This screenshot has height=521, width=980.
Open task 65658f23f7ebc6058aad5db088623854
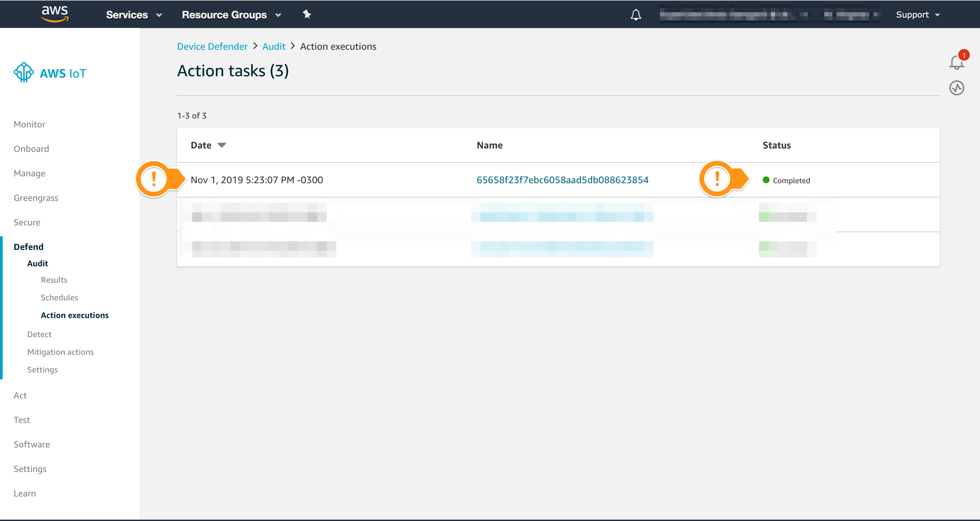563,180
